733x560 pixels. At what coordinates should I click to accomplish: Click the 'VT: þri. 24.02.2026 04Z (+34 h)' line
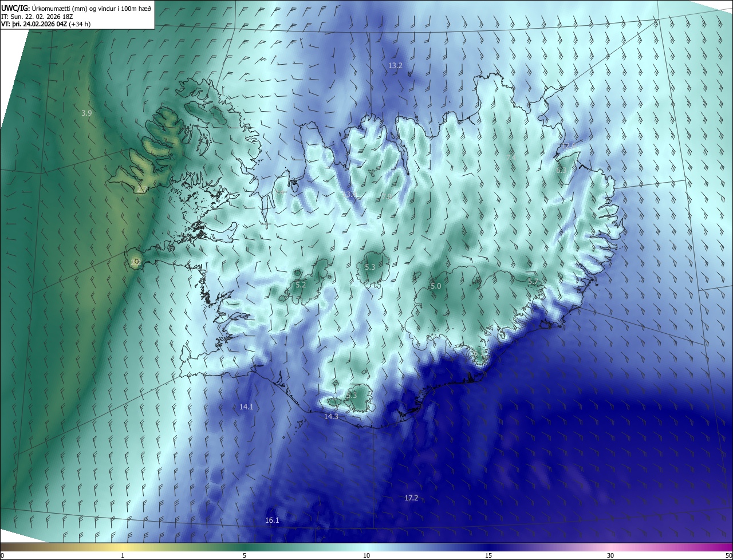(46, 24)
